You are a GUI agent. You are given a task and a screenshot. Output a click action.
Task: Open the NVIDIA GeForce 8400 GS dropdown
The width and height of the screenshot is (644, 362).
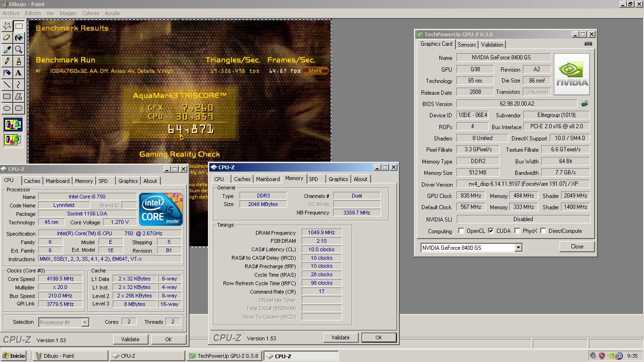[x=518, y=247]
